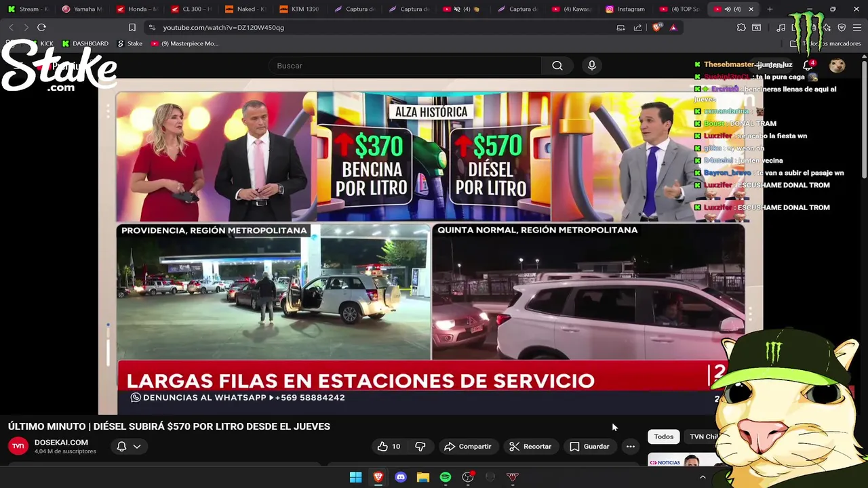Switch to the KTM 1390 tab
The image size is (868, 488).
tap(300, 9)
